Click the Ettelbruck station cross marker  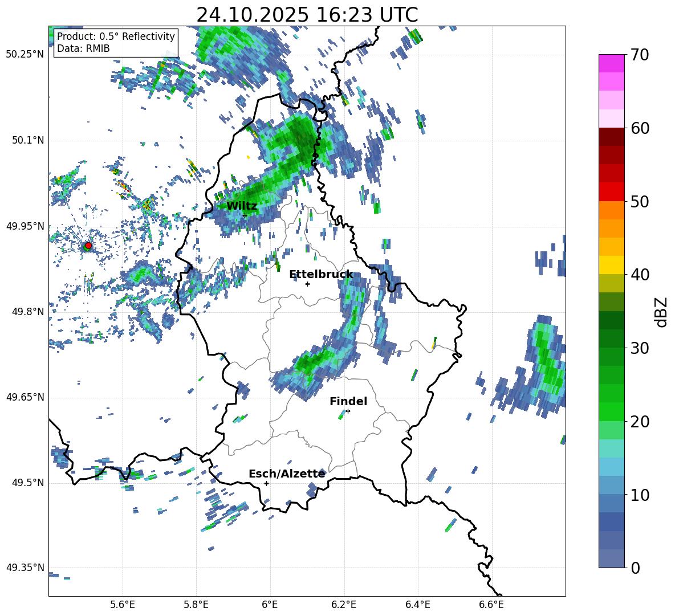[x=307, y=284]
